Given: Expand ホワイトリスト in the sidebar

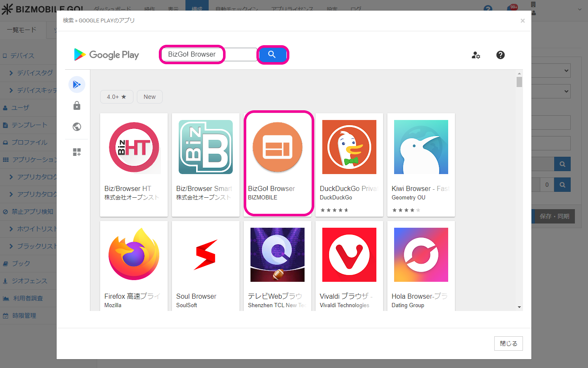Looking at the screenshot, I should (34, 229).
